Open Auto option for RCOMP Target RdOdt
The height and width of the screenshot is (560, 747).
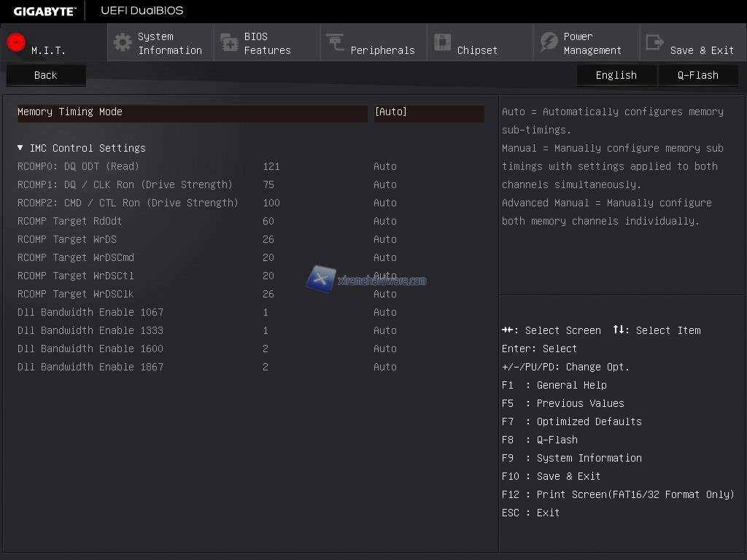tap(385, 221)
